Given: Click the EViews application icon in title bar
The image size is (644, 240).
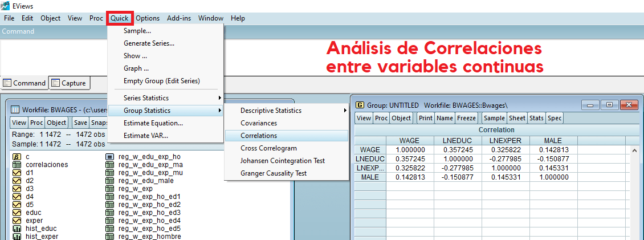Looking at the screenshot, I should 5,6.
